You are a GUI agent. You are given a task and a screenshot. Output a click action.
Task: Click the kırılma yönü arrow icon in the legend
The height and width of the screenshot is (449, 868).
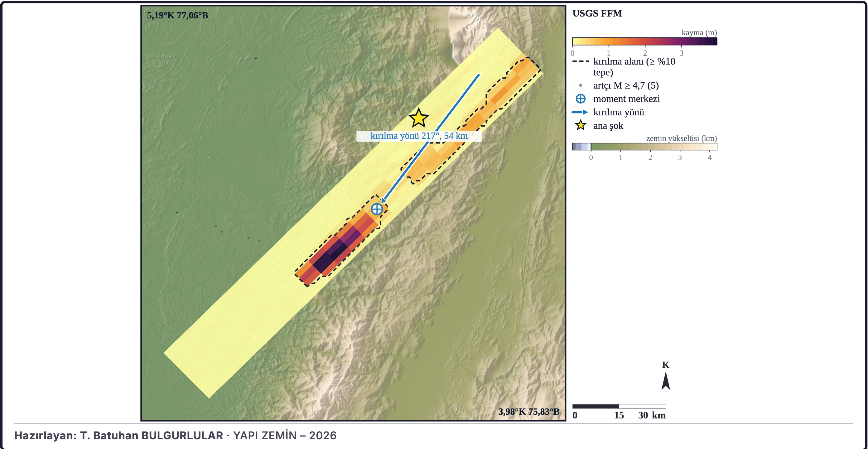[x=580, y=112]
